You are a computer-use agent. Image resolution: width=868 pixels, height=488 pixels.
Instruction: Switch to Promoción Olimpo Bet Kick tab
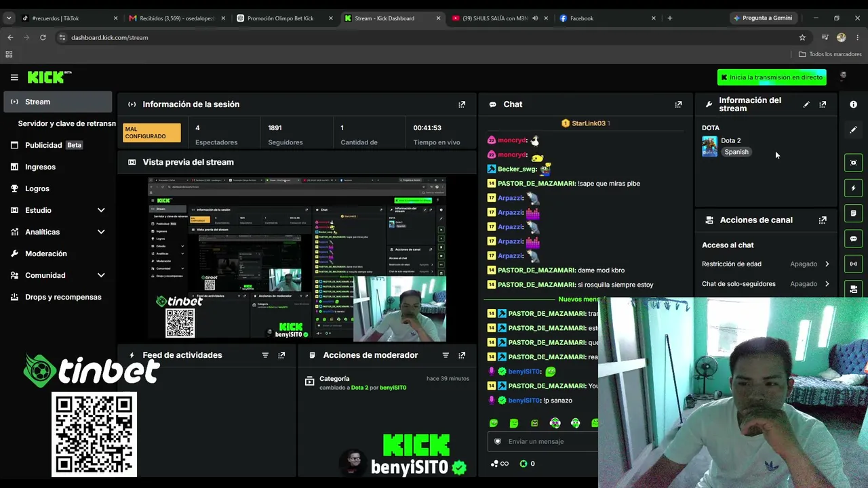tap(285, 18)
